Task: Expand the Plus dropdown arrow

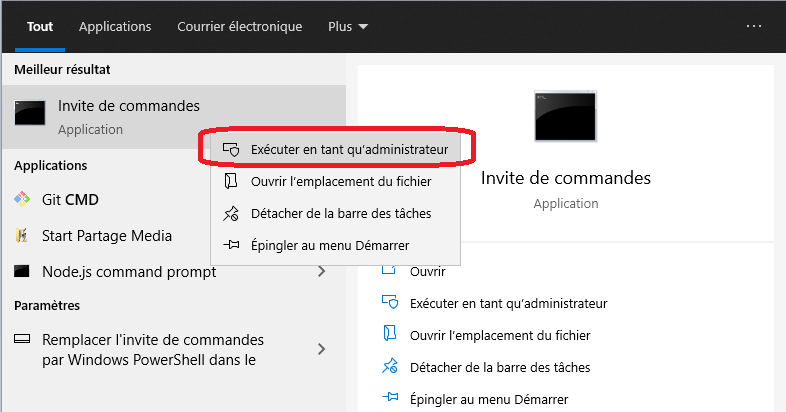Action: point(363,27)
